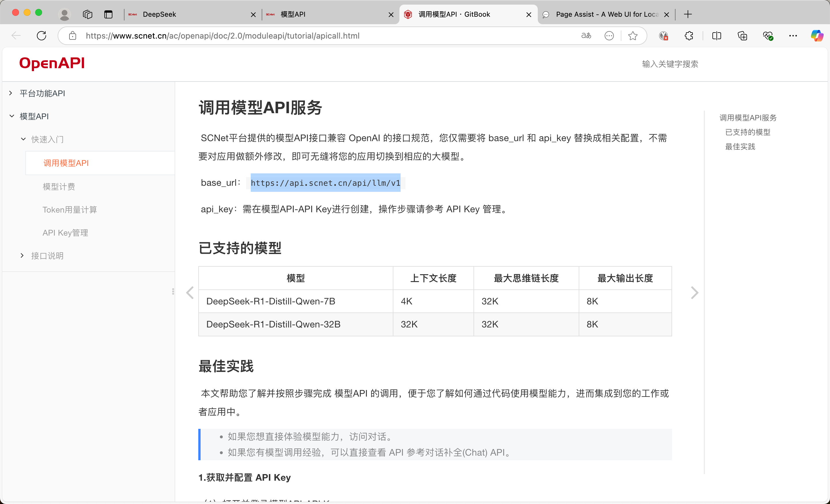Click the back navigation arrow

(x=16, y=36)
